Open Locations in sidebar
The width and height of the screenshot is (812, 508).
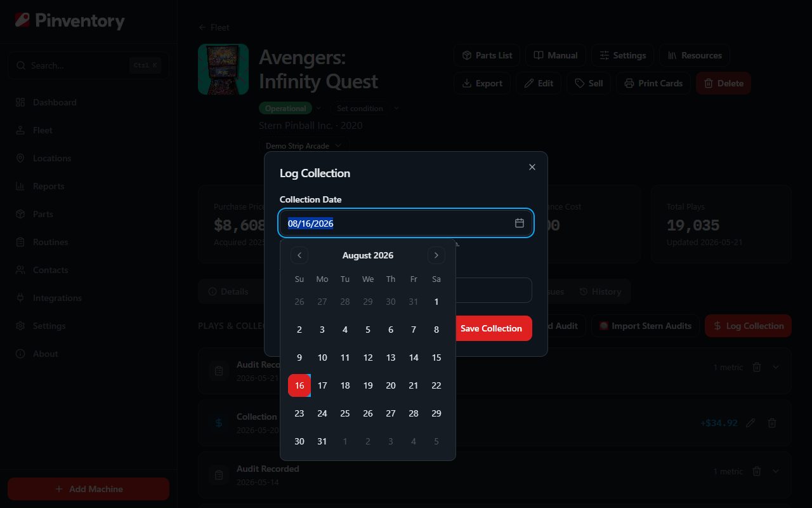pyautogui.click(x=88, y=158)
